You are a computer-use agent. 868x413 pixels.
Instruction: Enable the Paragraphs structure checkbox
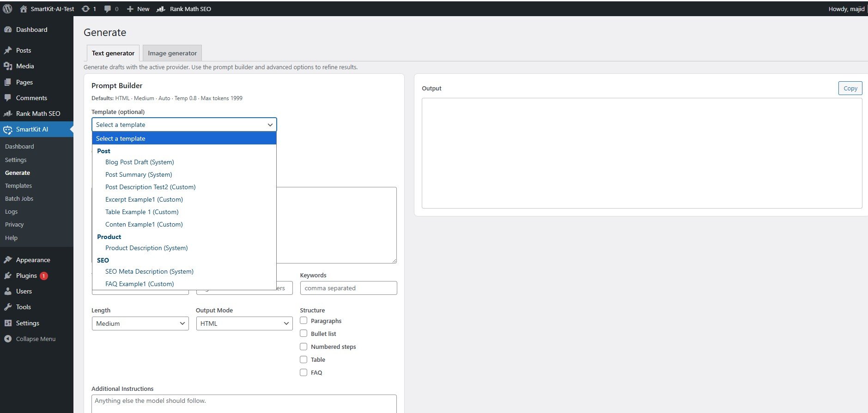[x=303, y=321]
